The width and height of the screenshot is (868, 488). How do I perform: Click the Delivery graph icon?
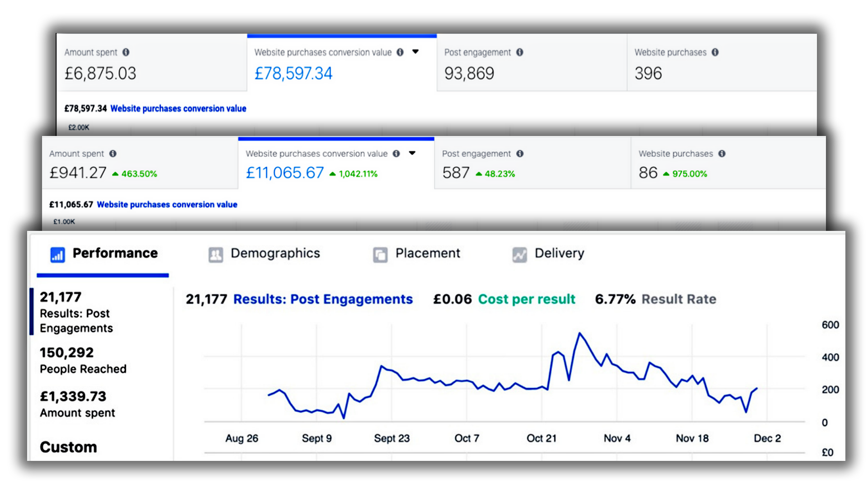[519, 255]
